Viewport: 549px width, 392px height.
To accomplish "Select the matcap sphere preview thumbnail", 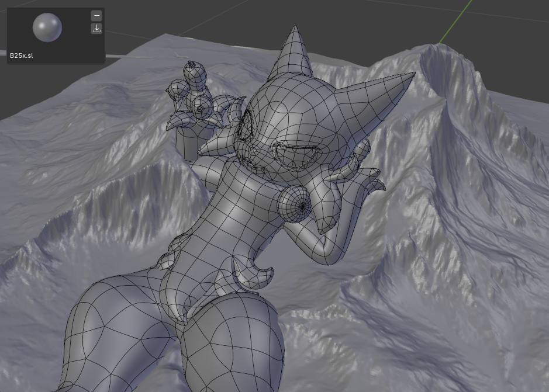I will (47, 28).
